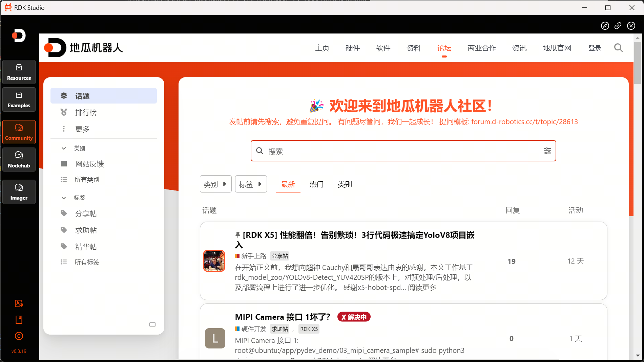This screenshot has height=362, width=644.
Task: Open the Resources sidebar panel
Action: 19,72
